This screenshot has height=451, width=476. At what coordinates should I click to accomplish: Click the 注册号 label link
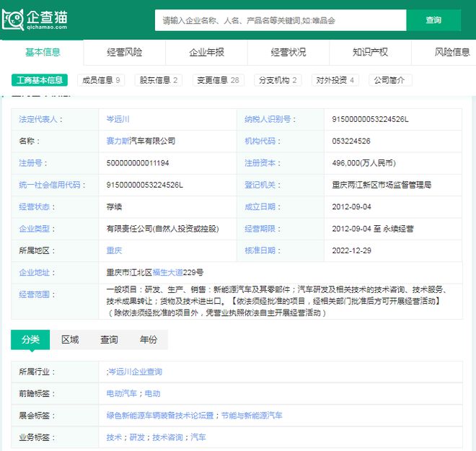point(30,163)
